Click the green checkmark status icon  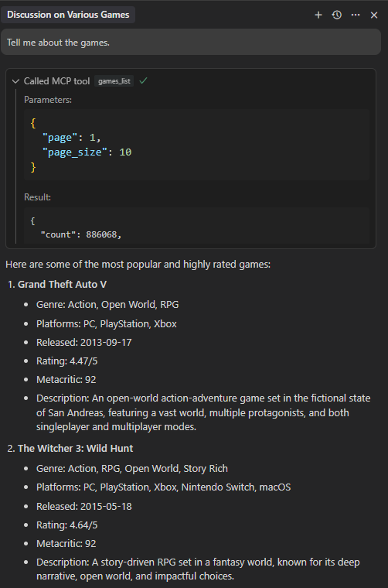(x=143, y=80)
